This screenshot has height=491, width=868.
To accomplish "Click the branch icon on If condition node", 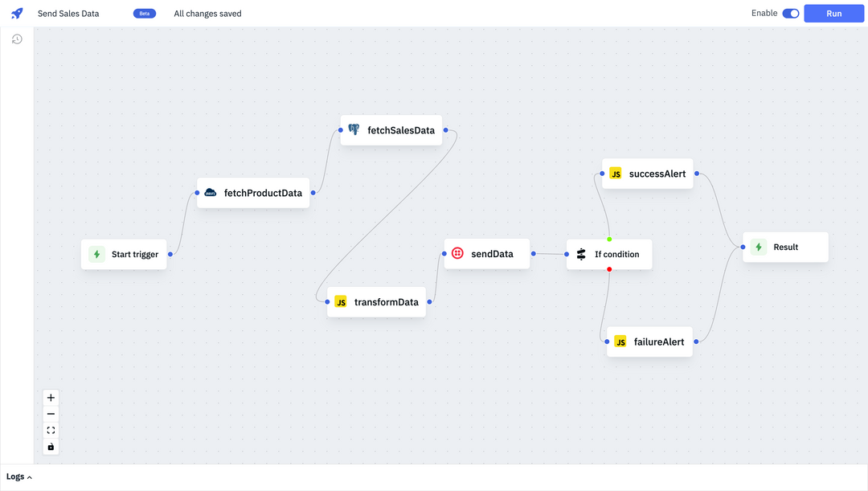I will click(x=580, y=254).
